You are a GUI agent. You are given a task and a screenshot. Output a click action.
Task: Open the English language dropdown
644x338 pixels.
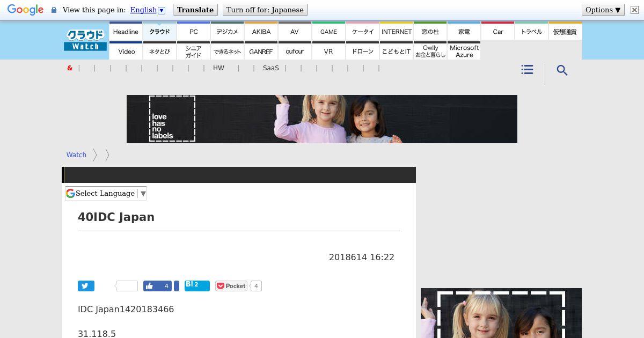click(148, 10)
